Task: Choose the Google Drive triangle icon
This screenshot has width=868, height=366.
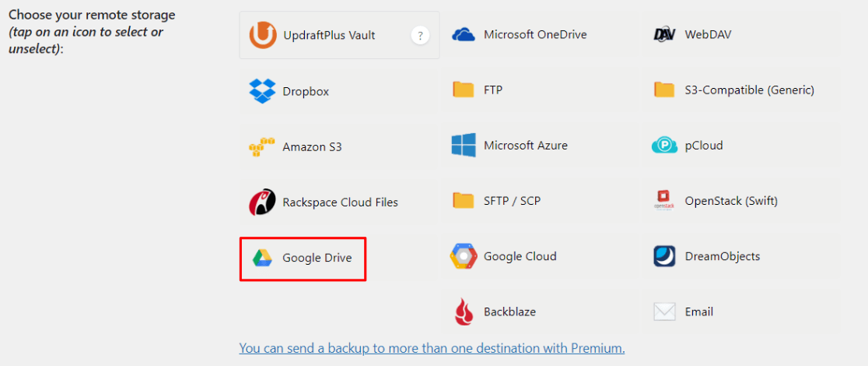Action: [262, 258]
